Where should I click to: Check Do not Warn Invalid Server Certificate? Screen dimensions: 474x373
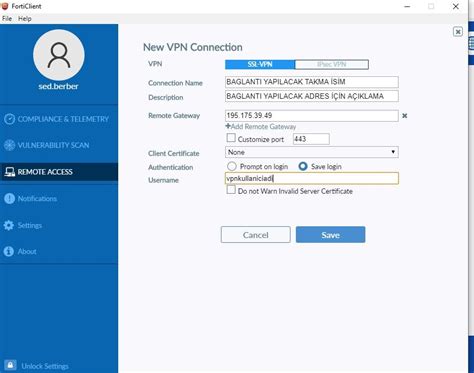pos(231,190)
